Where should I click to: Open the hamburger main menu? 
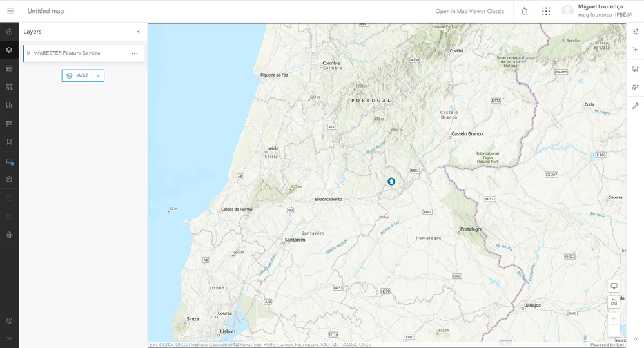point(11,11)
